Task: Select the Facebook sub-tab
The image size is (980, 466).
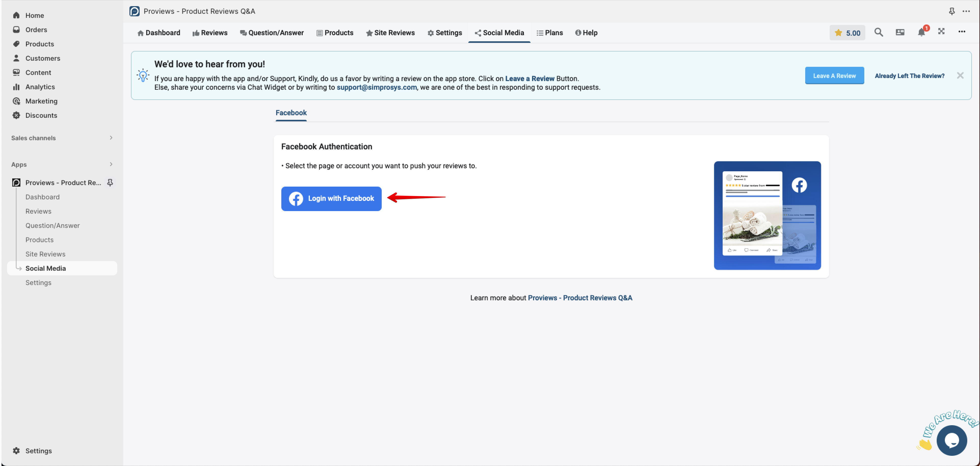Action: click(x=291, y=113)
